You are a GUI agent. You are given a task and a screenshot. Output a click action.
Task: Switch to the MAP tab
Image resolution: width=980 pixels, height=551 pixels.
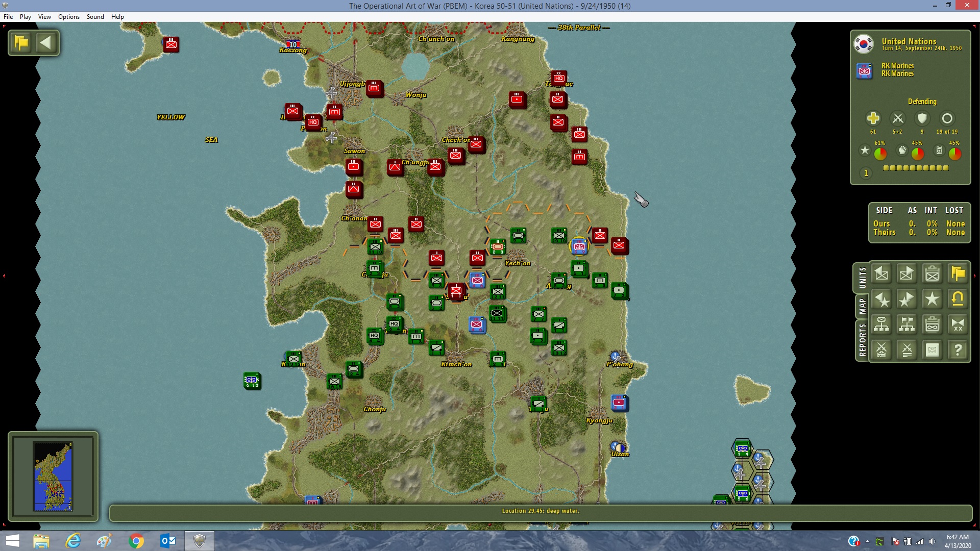(862, 306)
